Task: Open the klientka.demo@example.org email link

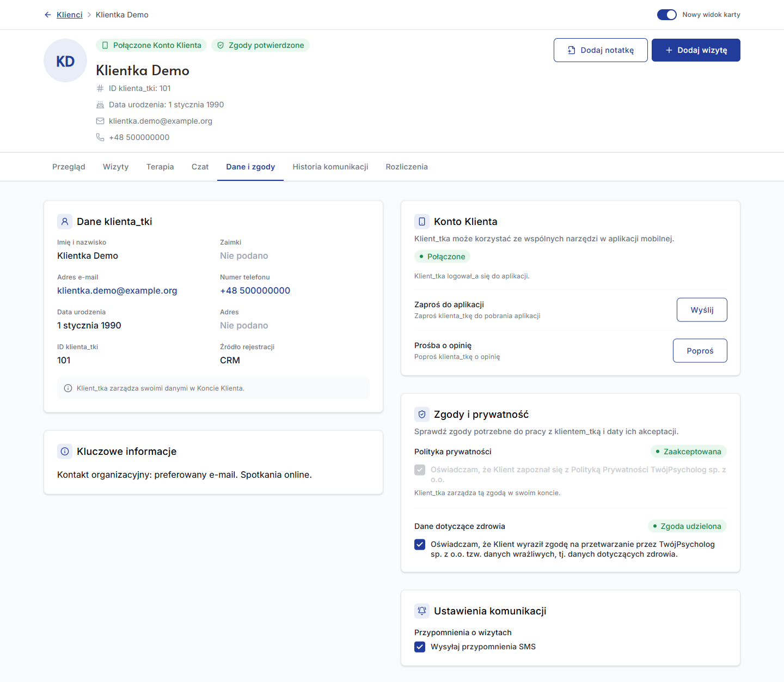Action: [x=117, y=291]
